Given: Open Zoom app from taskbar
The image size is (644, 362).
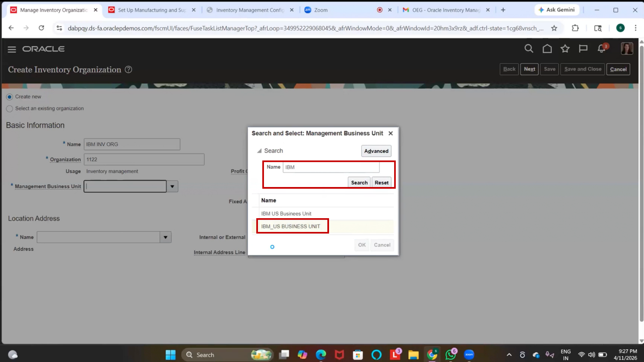Looking at the screenshot, I should pyautogui.click(x=469, y=355).
